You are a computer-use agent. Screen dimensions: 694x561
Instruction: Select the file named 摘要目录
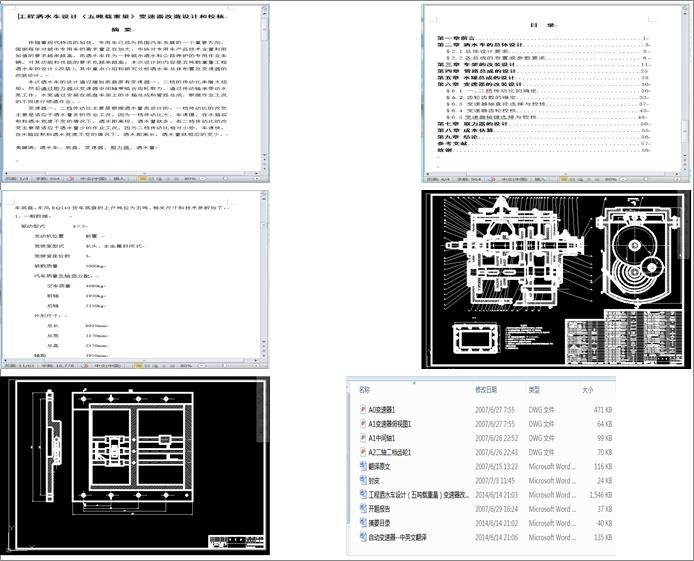click(x=379, y=523)
